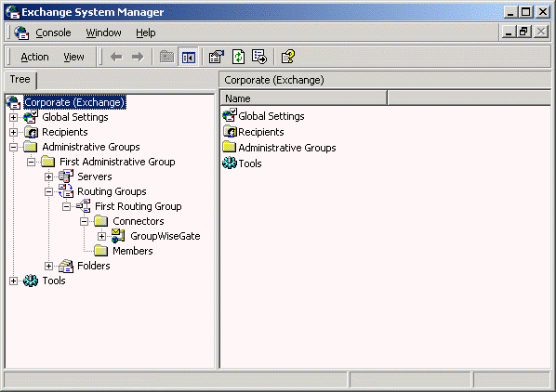Click the Up one level toolbar icon
556x392 pixels.
coord(166,57)
